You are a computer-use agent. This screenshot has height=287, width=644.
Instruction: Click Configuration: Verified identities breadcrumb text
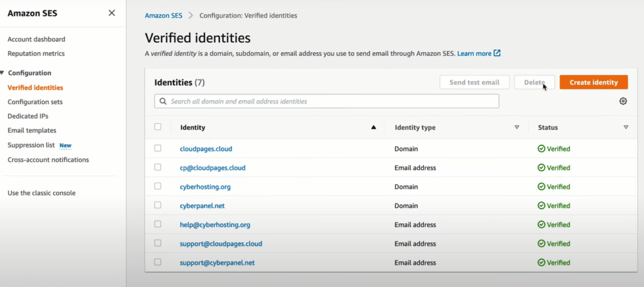tap(248, 16)
